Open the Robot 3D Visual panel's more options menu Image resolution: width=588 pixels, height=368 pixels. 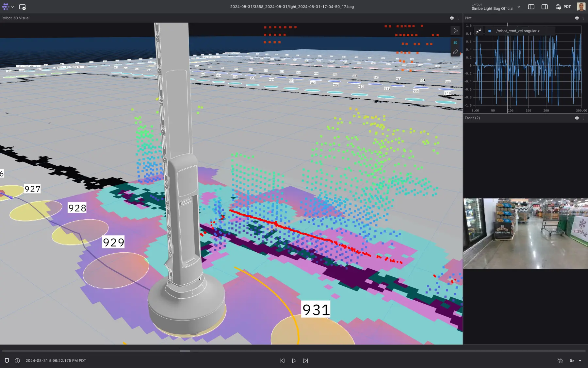pos(458,18)
